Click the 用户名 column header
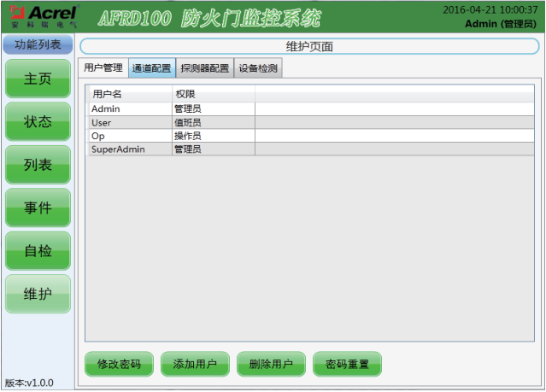Screen dimensions: 546x392 [128, 94]
